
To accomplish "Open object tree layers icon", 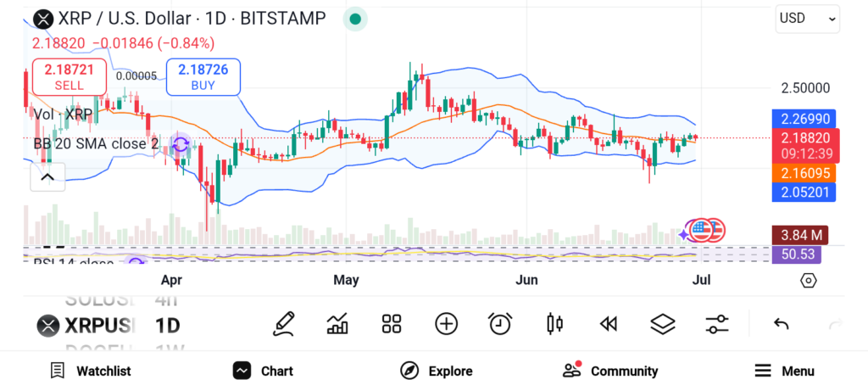I will [662, 323].
